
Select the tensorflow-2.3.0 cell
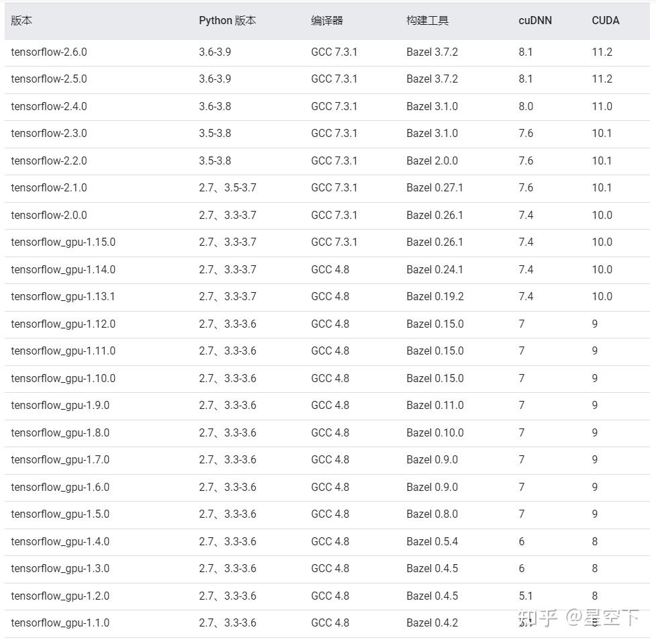(49, 133)
